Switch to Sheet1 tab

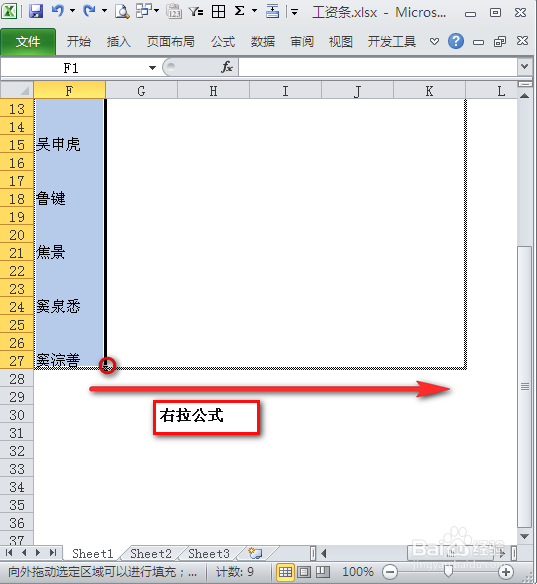tap(92, 553)
